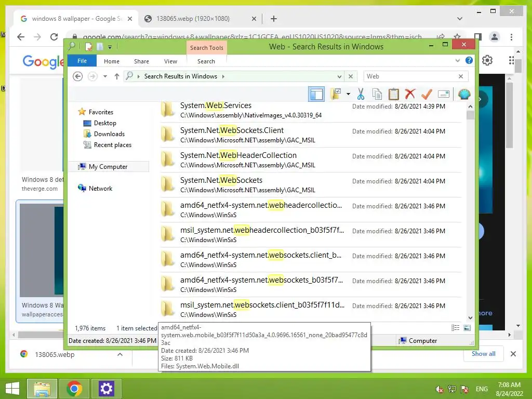532x399 pixels.
Task: Switch to the Home ribbon tab
Action: pos(112,61)
